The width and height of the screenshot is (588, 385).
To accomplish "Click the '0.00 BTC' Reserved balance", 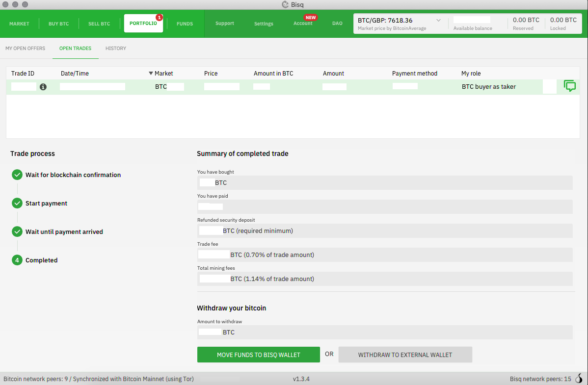I will pos(526,20).
